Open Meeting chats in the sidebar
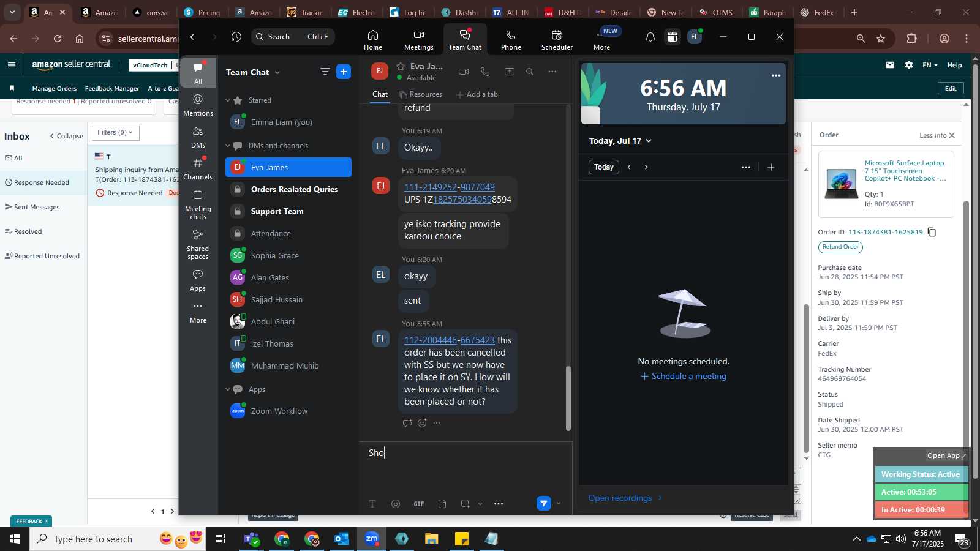 pyautogui.click(x=198, y=204)
